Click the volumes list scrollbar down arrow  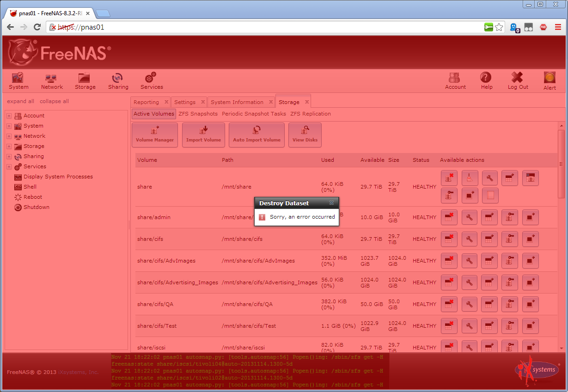(562, 348)
